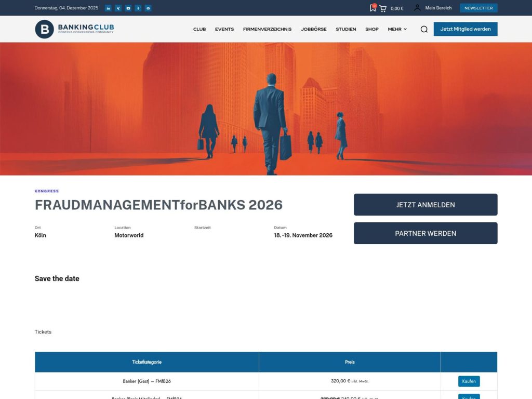Click the PARTNER WERDEN button
This screenshot has height=399, width=532.
tap(425, 233)
